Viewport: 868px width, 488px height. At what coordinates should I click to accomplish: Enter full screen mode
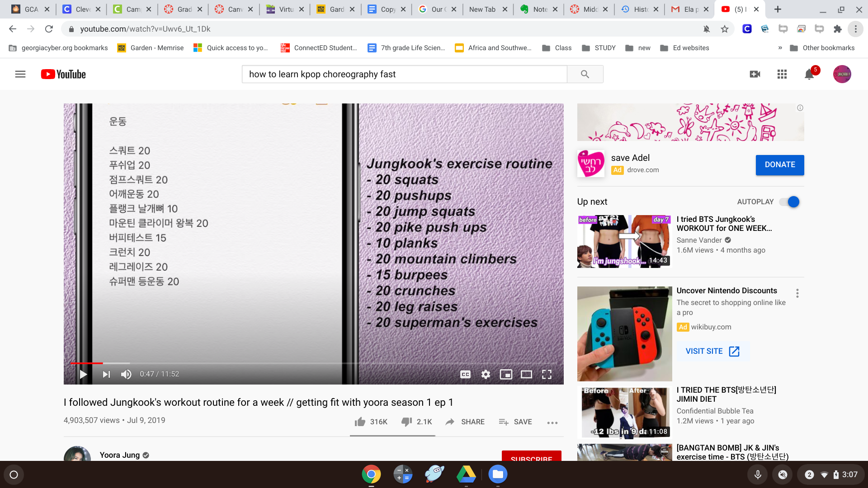pos(547,374)
